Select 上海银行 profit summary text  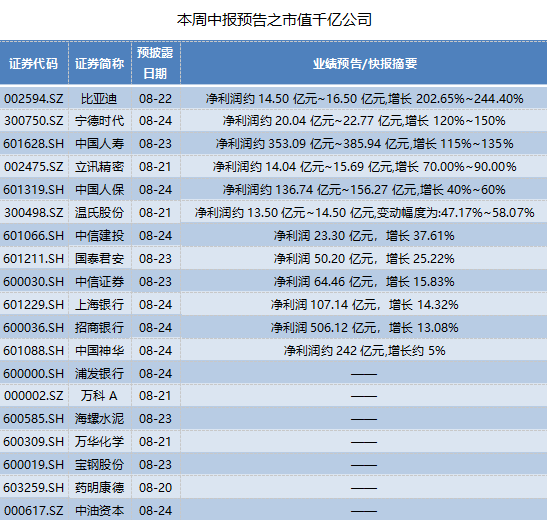click(x=365, y=305)
